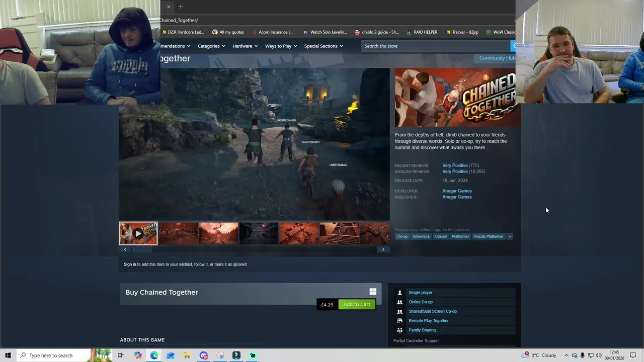Select the fifth screenshot thumbnail
This screenshot has width=644, height=362.
pos(299,233)
